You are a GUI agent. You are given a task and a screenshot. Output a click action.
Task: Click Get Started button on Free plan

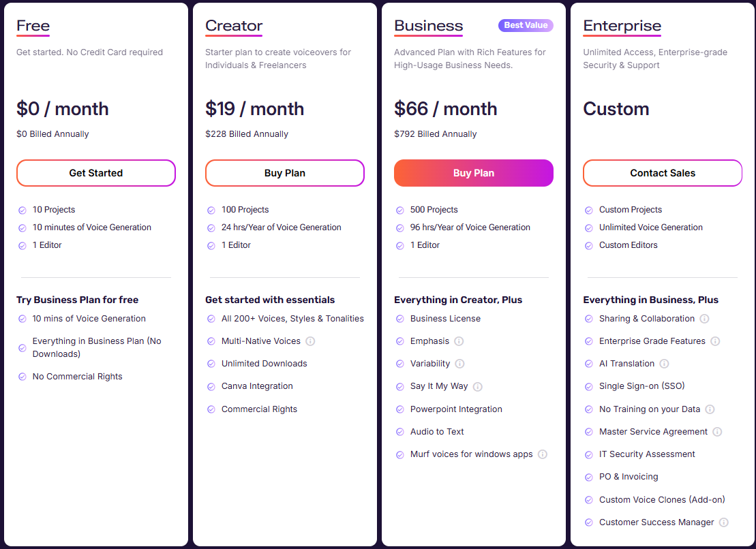point(96,173)
